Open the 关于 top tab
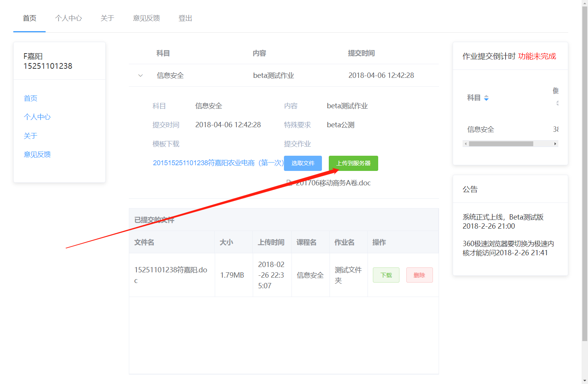Viewport: 588px width, 384px height. 107,18
